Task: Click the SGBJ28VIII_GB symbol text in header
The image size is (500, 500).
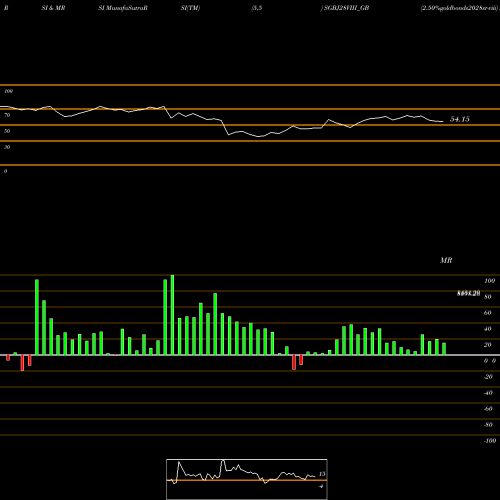Action: point(346,8)
